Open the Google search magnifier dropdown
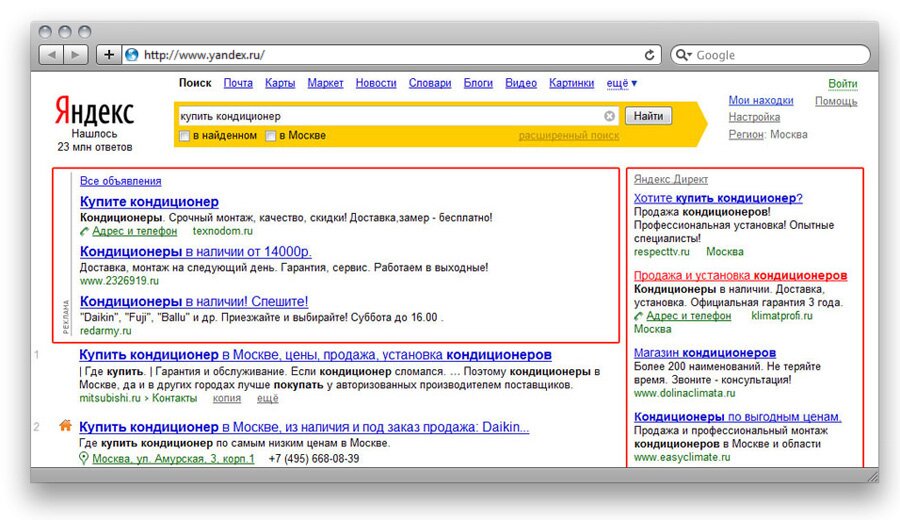900x520 pixels. coord(683,55)
